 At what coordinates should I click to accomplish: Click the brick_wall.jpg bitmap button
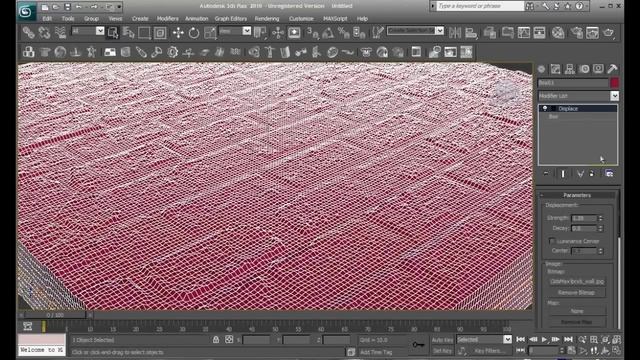576,282
